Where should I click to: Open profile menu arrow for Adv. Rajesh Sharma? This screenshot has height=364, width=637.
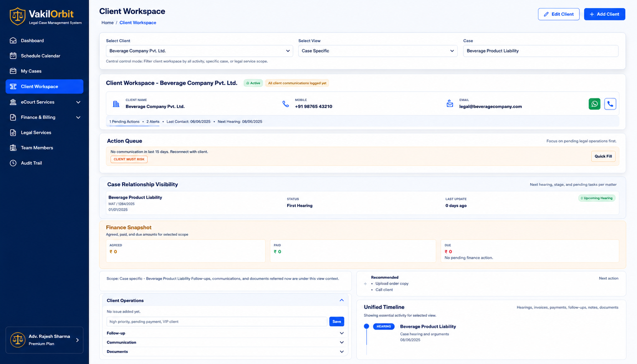pos(78,340)
